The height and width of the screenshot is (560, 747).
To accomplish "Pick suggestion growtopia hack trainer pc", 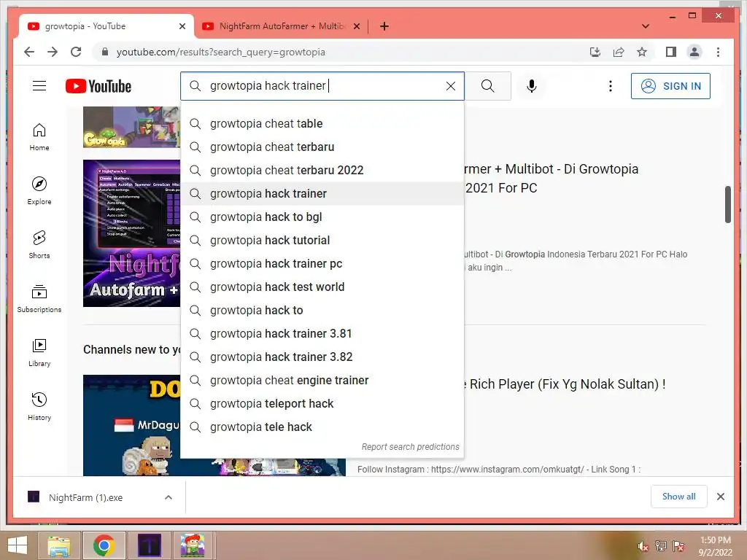I will (322, 264).
